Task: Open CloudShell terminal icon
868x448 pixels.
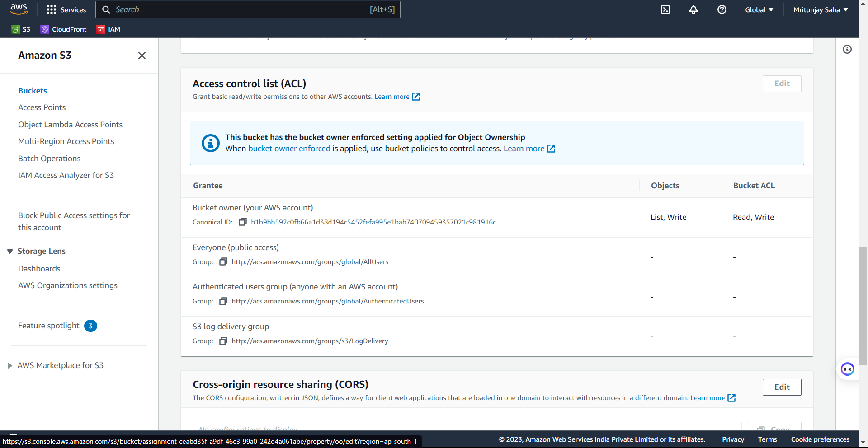Action: (665, 9)
